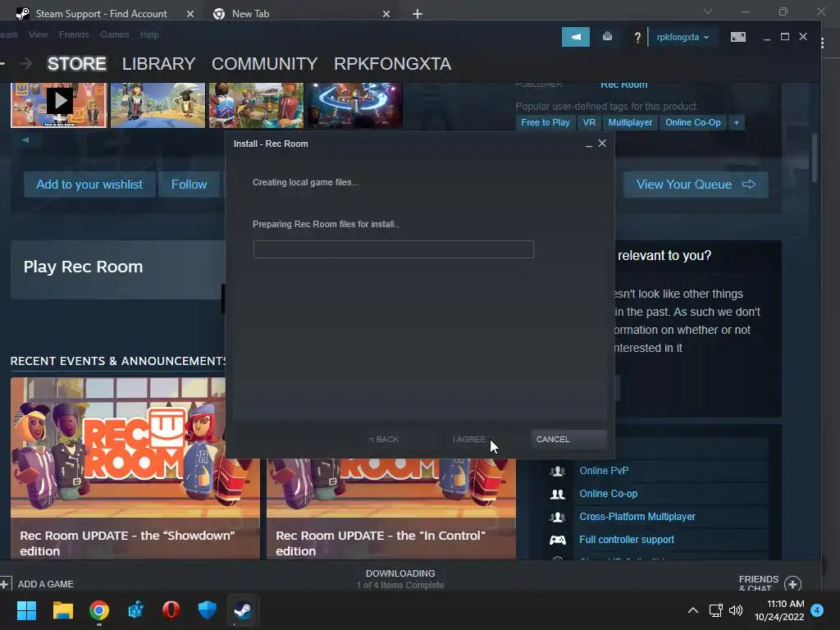Image resolution: width=840 pixels, height=630 pixels.
Task: Open the Windows Start menu
Action: [x=26, y=610]
